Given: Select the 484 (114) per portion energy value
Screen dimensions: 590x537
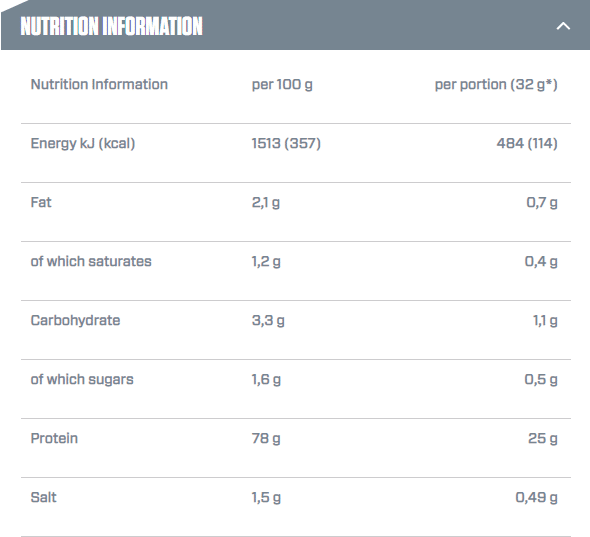Looking at the screenshot, I should (x=527, y=143).
